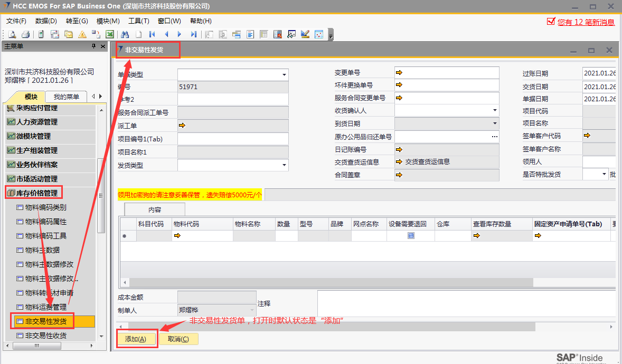Click the 注释 text input area
622x364 pixels.
[465, 303]
